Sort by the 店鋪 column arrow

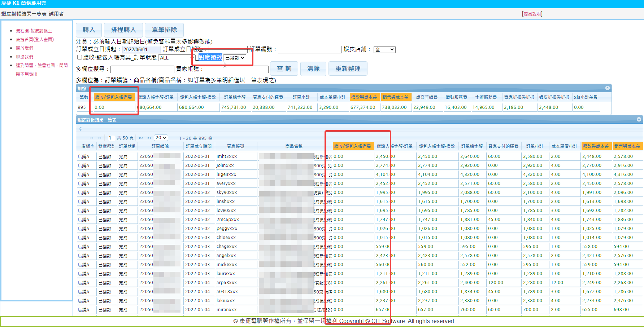coord(92,146)
